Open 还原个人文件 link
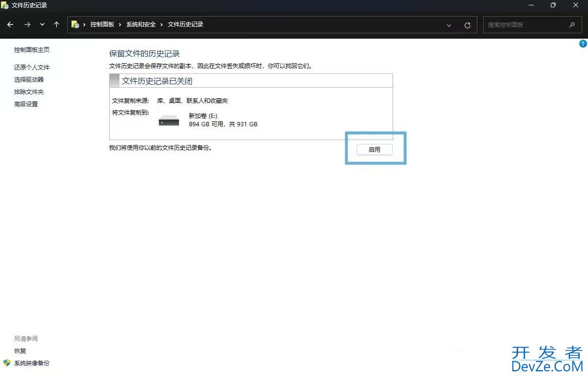 [32, 68]
